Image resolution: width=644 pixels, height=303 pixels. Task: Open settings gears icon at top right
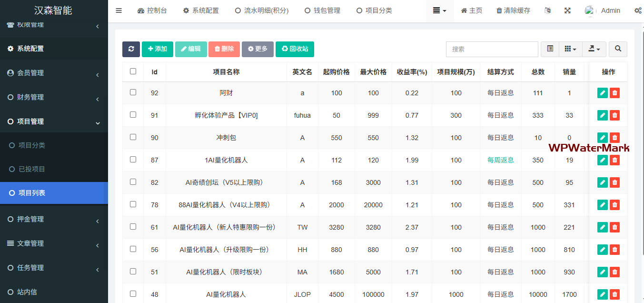click(x=637, y=10)
